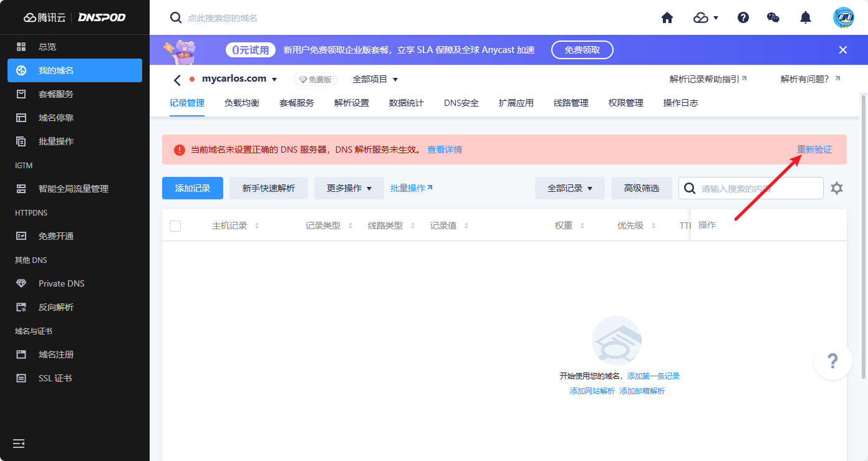Click the 新手快速解析 button
The image size is (868, 461).
[269, 188]
